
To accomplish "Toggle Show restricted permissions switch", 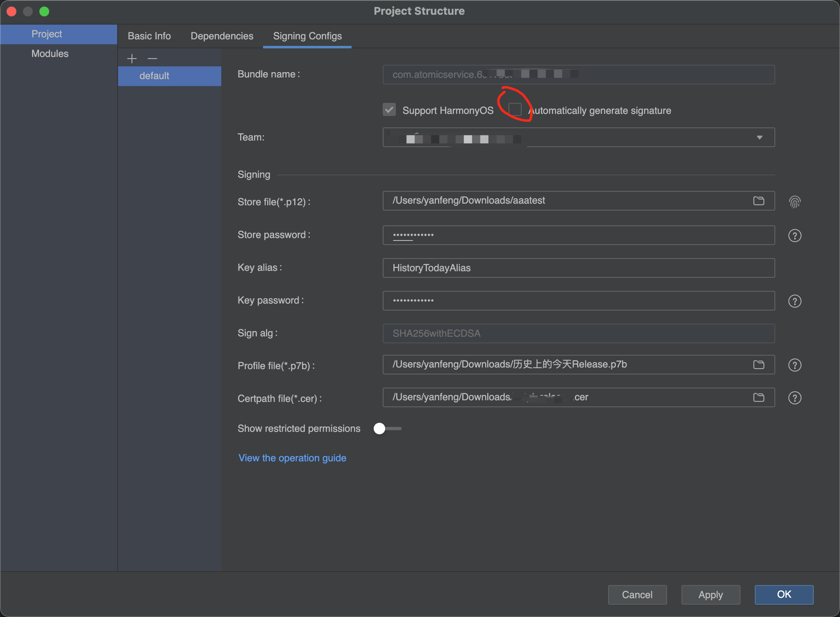I will tap(387, 429).
